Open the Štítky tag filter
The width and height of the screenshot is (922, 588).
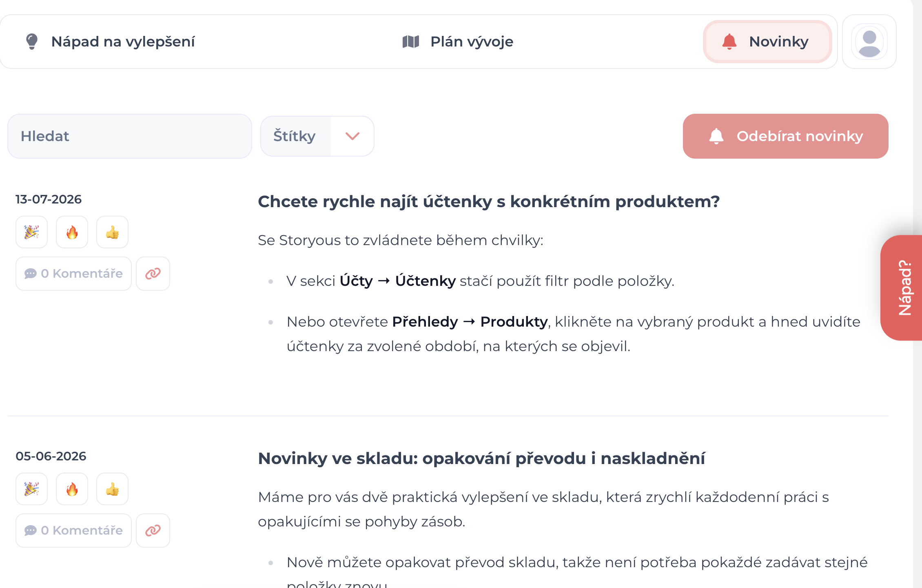317,136
